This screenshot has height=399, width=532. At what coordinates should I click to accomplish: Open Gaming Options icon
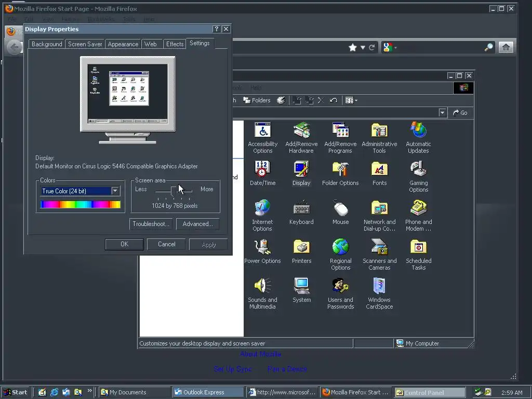(418, 177)
